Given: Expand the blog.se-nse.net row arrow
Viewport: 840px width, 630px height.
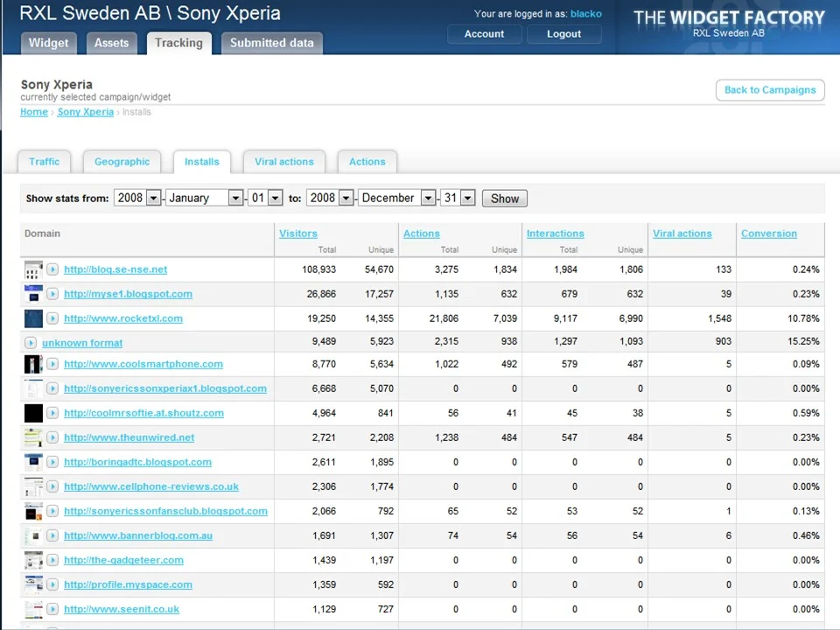Looking at the screenshot, I should [x=52, y=269].
